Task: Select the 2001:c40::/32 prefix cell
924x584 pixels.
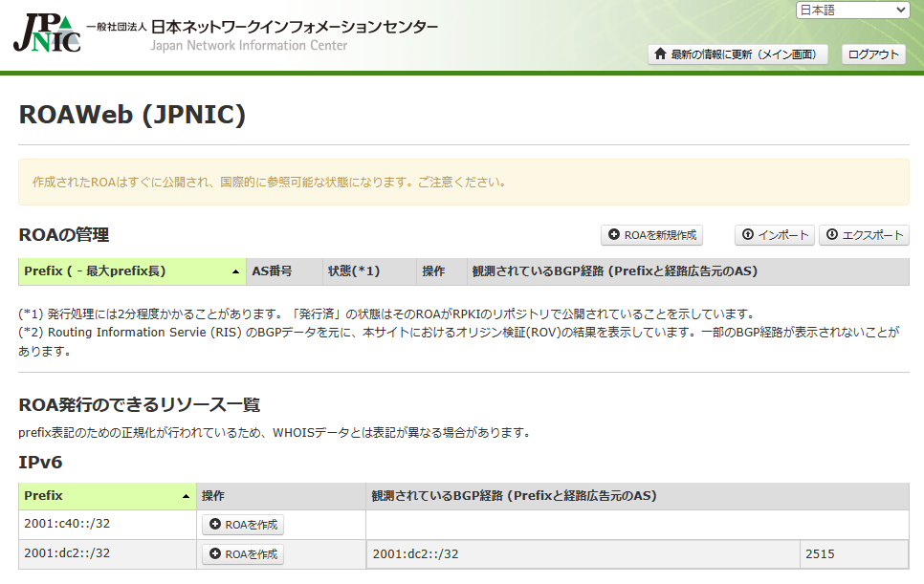Action: click(x=107, y=524)
